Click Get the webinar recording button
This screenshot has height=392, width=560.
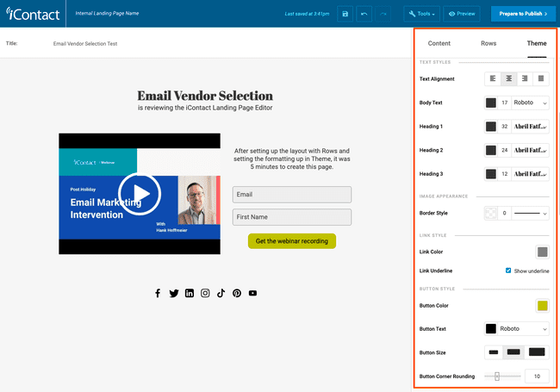292,241
